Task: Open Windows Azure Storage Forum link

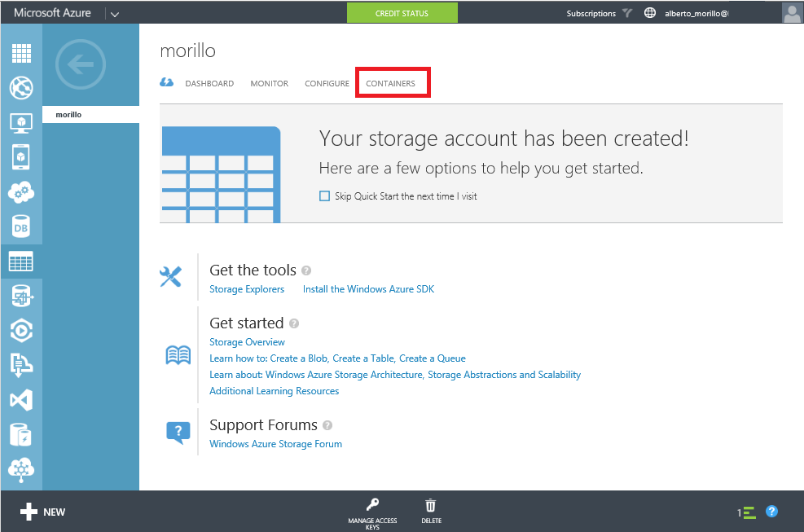Action: point(275,444)
